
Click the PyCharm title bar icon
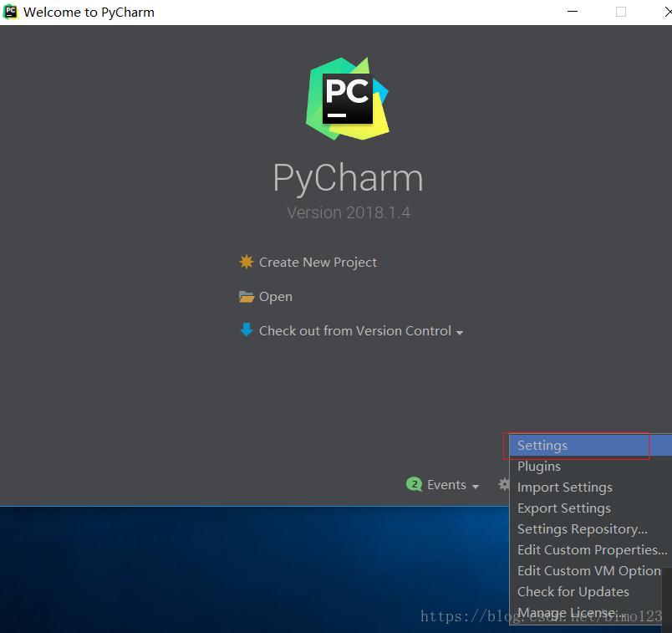[x=10, y=12]
